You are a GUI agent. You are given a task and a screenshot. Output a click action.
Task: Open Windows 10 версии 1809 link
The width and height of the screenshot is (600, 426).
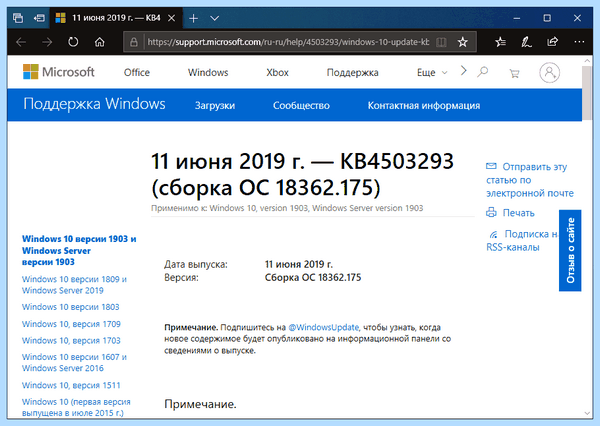74,285
